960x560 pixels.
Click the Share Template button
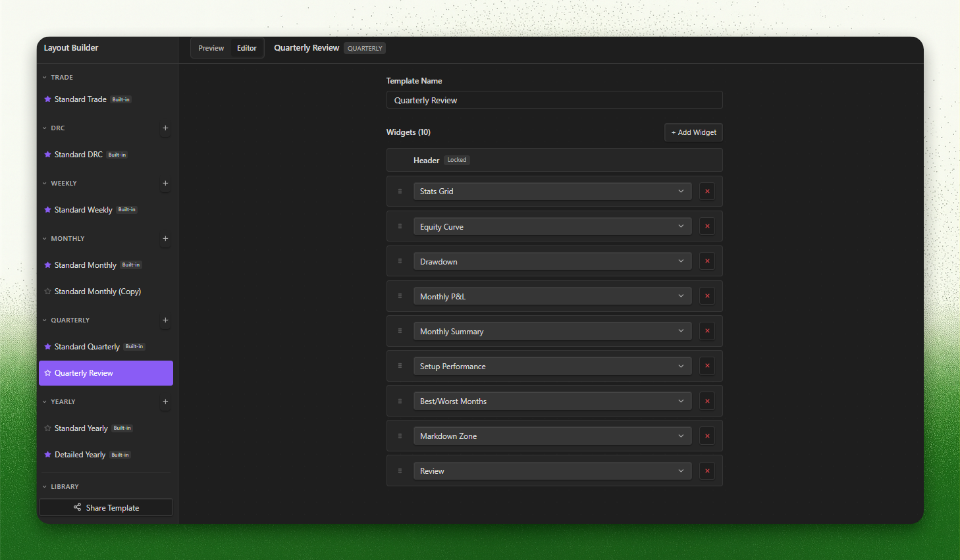point(106,507)
